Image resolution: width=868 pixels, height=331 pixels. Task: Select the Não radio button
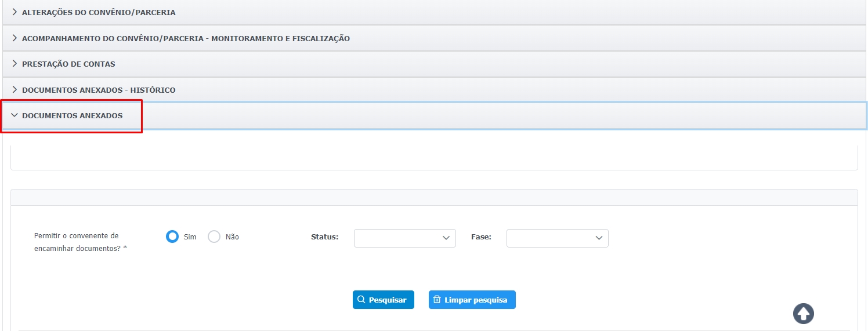214,237
